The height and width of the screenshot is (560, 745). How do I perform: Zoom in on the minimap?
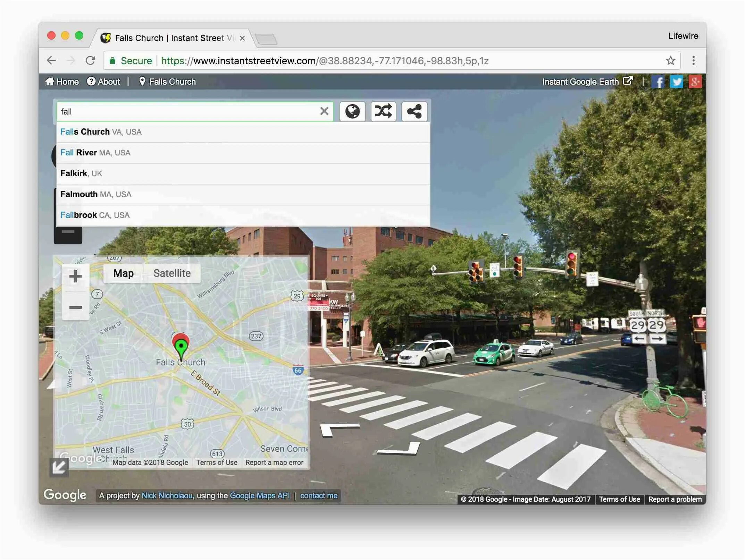pyautogui.click(x=75, y=277)
